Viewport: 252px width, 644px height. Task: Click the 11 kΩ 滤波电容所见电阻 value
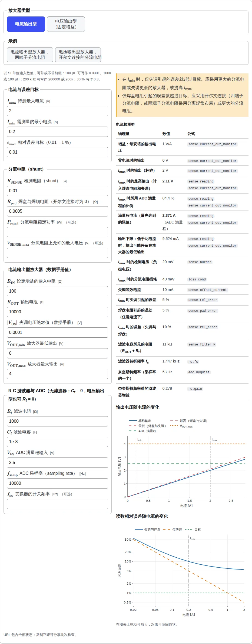click(x=167, y=344)
